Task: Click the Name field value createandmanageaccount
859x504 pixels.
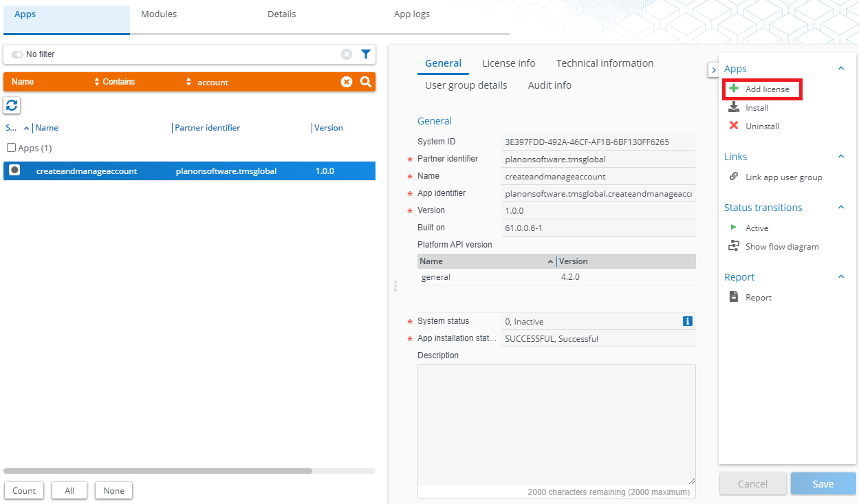Action: pyautogui.click(x=598, y=176)
